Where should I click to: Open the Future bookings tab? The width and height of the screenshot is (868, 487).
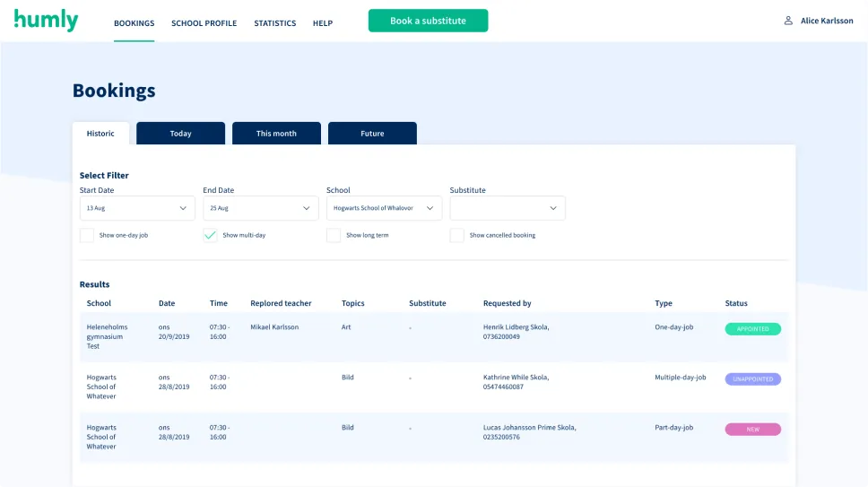(x=372, y=134)
